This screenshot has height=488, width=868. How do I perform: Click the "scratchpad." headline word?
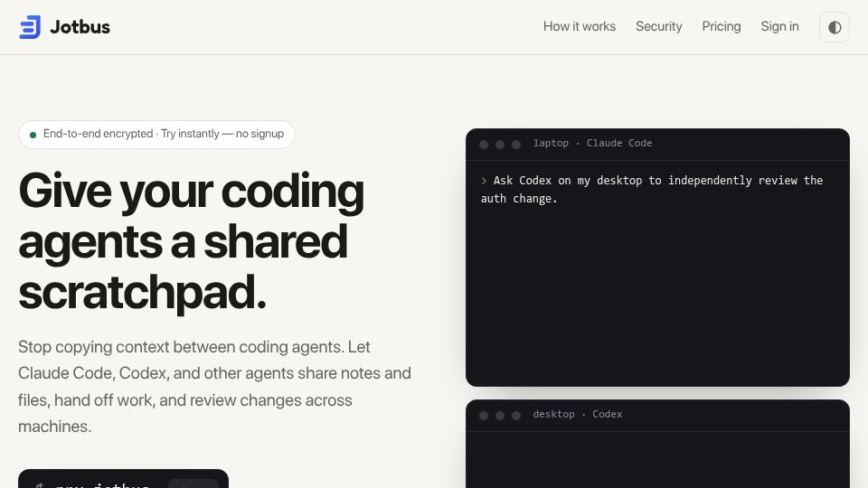[x=142, y=293]
